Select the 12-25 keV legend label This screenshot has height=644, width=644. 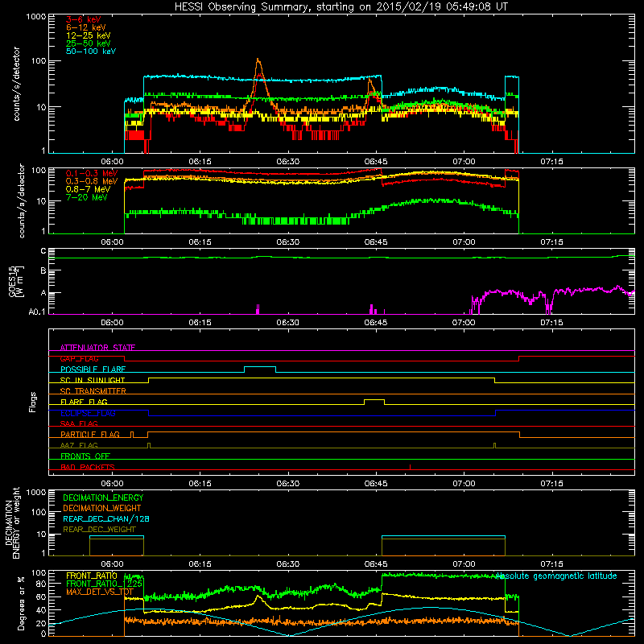coord(88,35)
